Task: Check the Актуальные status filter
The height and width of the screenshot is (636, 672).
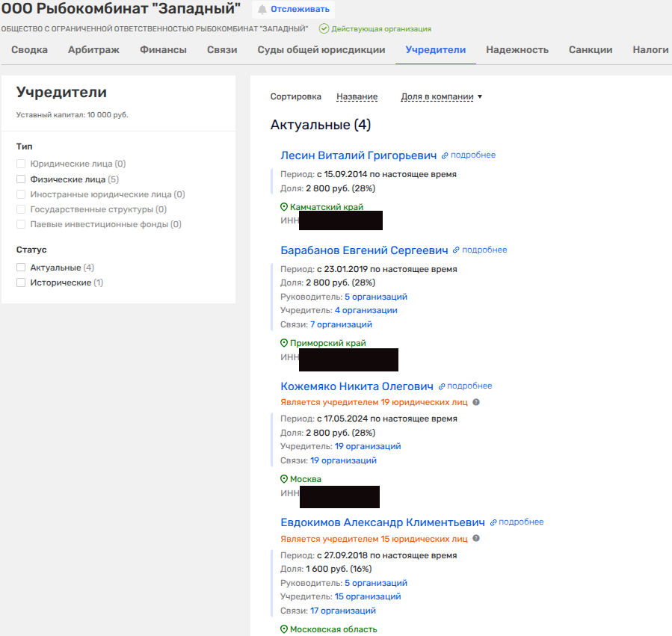Action: point(21,268)
